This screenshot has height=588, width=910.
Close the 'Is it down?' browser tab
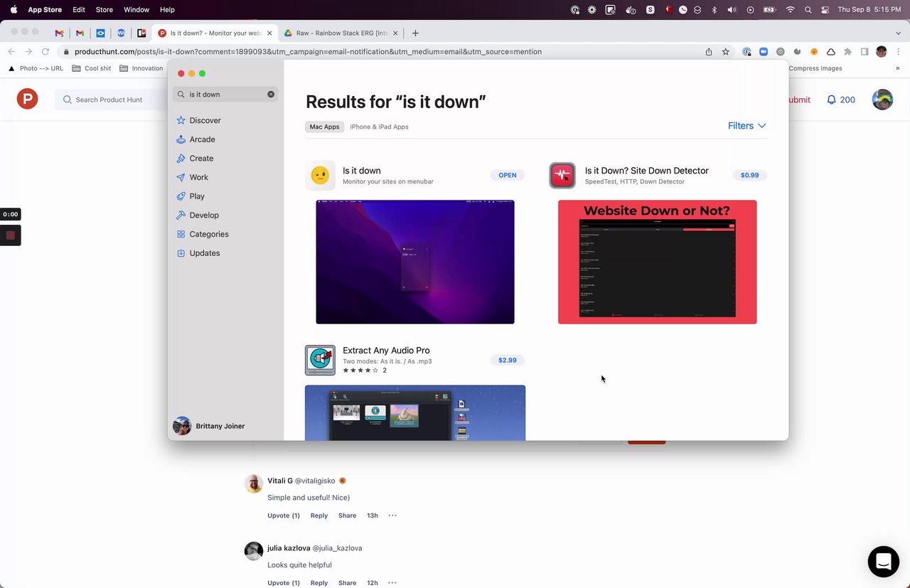pyautogui.click(x=269, y=33)
